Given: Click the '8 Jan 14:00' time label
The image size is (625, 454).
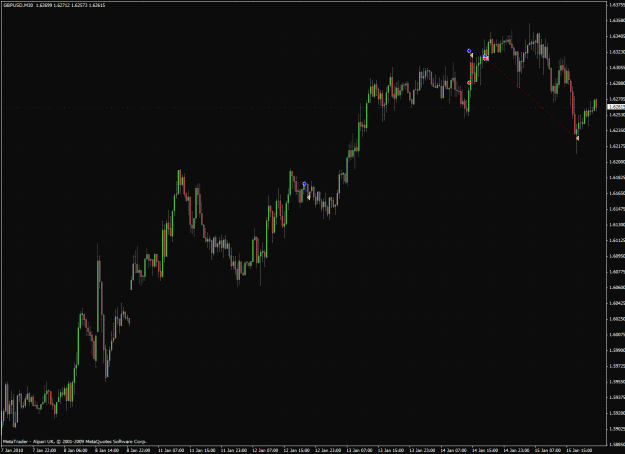Looking at the screenshot, I should tap(107, 450).
